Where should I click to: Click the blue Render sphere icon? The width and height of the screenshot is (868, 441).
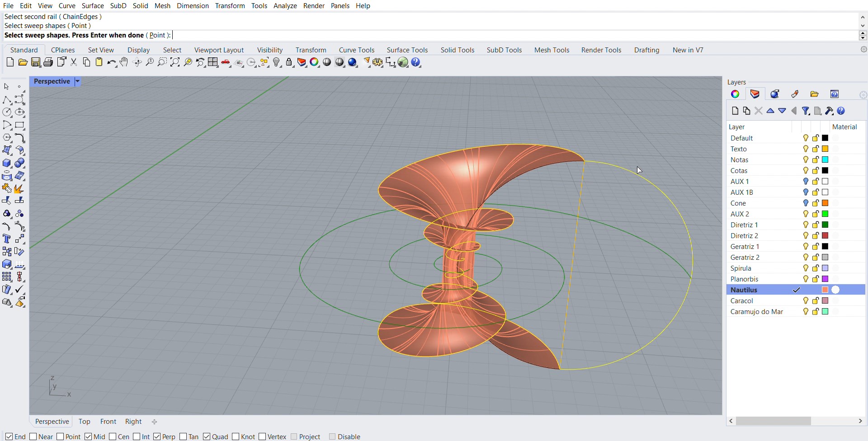[353, 62]
